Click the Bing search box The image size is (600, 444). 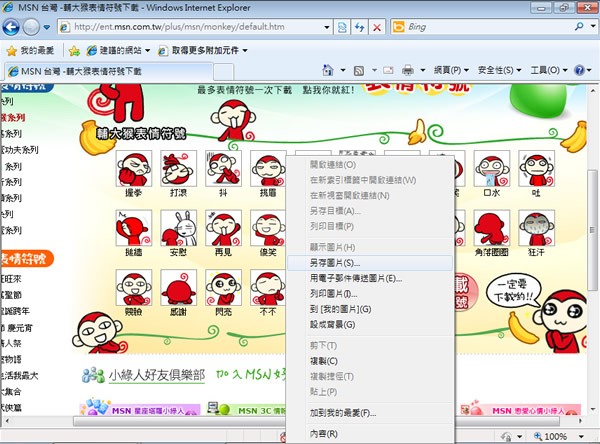pos(482,27)
